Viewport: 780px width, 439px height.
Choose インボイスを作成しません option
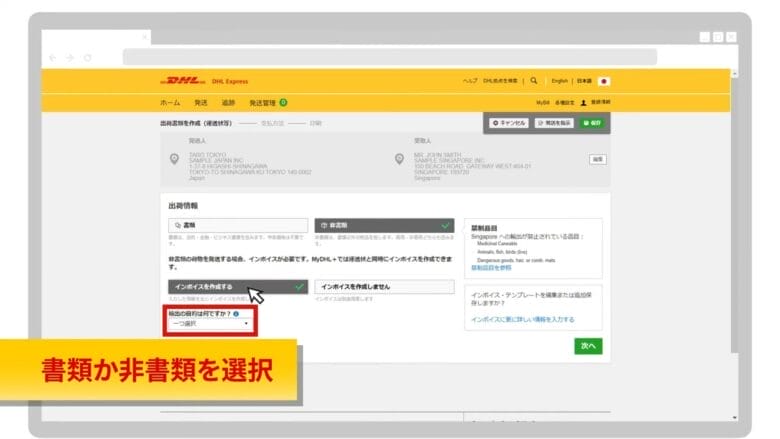point(384,286)
